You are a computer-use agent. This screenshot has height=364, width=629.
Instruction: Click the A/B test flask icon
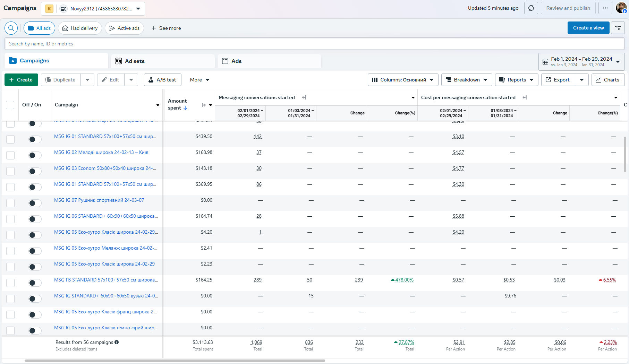click(x=151, y=80)
